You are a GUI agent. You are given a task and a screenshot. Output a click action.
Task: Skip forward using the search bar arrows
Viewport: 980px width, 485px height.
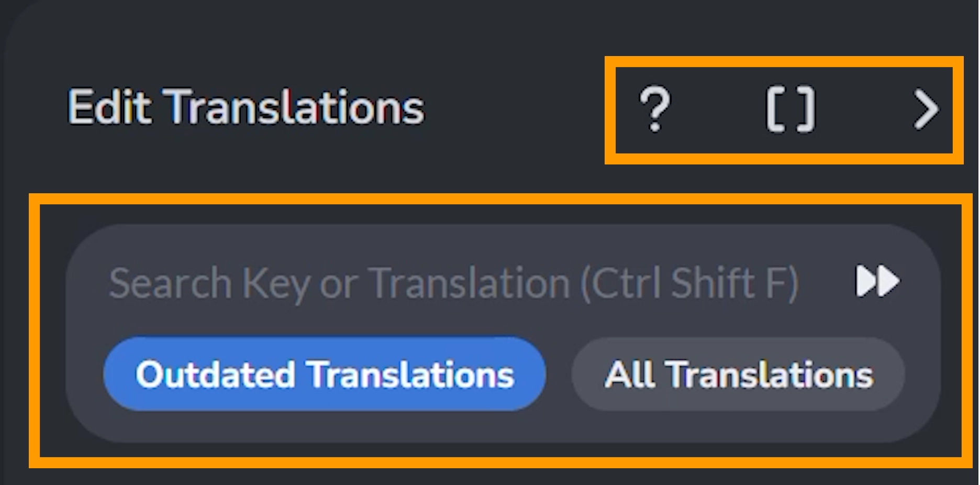tap(877, 282)
